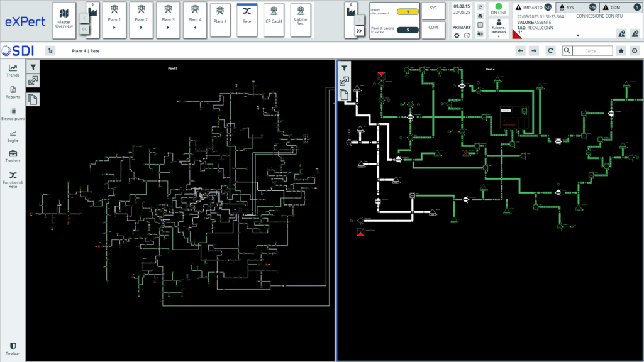The height and width of the screenshot is (362, 644).
Task: Open the Toolbox in the sidebar
Action: 13,156
